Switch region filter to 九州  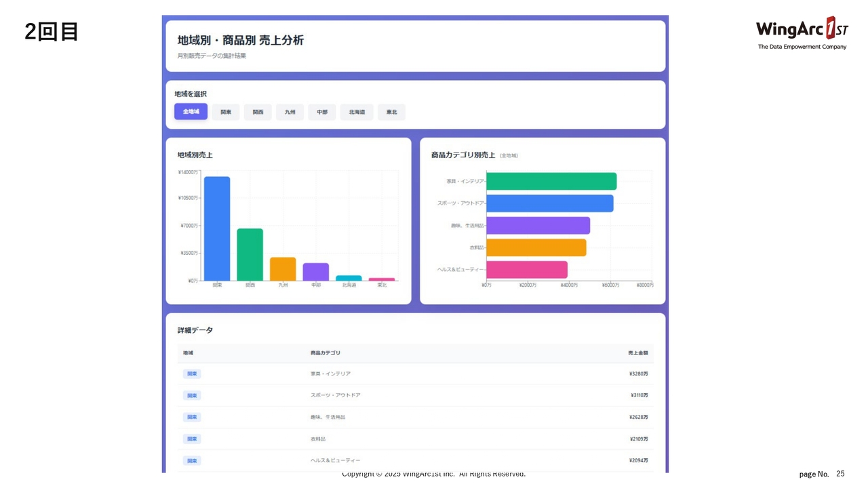tap(290, 112)
